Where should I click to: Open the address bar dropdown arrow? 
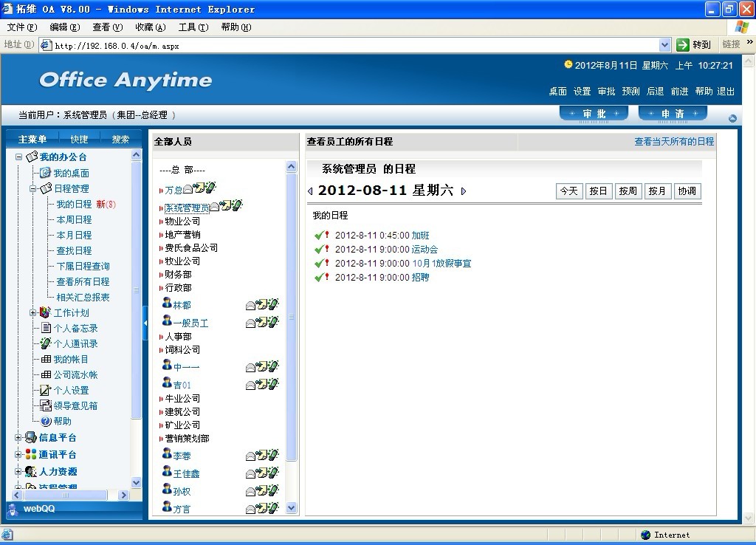coord(664,45)
